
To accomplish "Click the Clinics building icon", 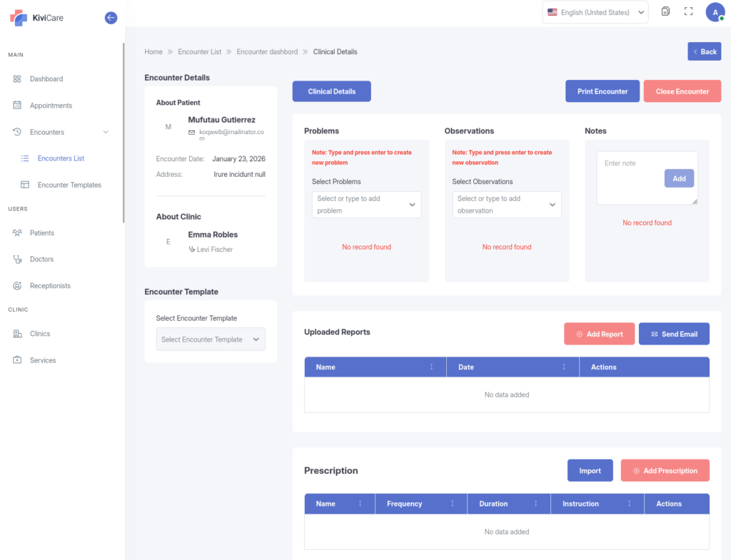I will 17,334.
